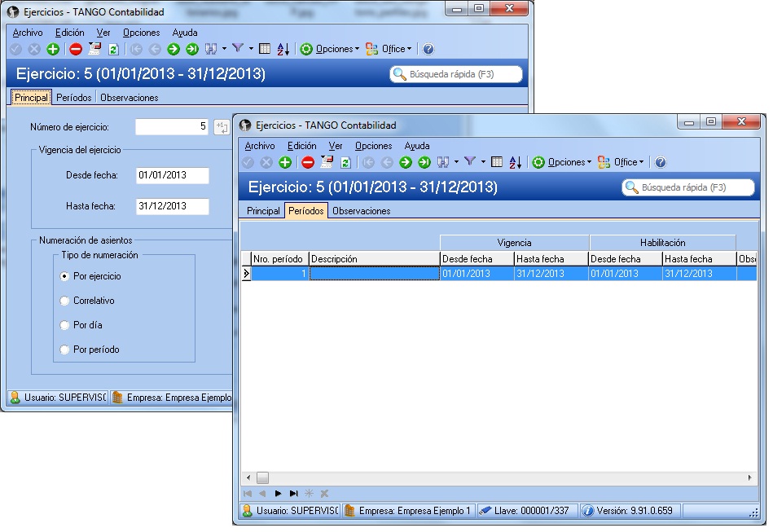Image resolution: width=773 pixels, height=532 pixels.
Task: Click horizontal scrollbar thumb in periods grid
Action: [262, 477]
